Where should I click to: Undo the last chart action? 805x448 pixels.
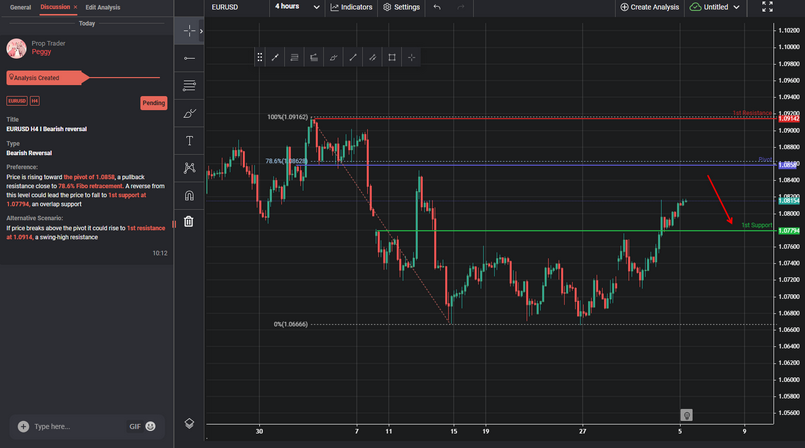(437, 7)
